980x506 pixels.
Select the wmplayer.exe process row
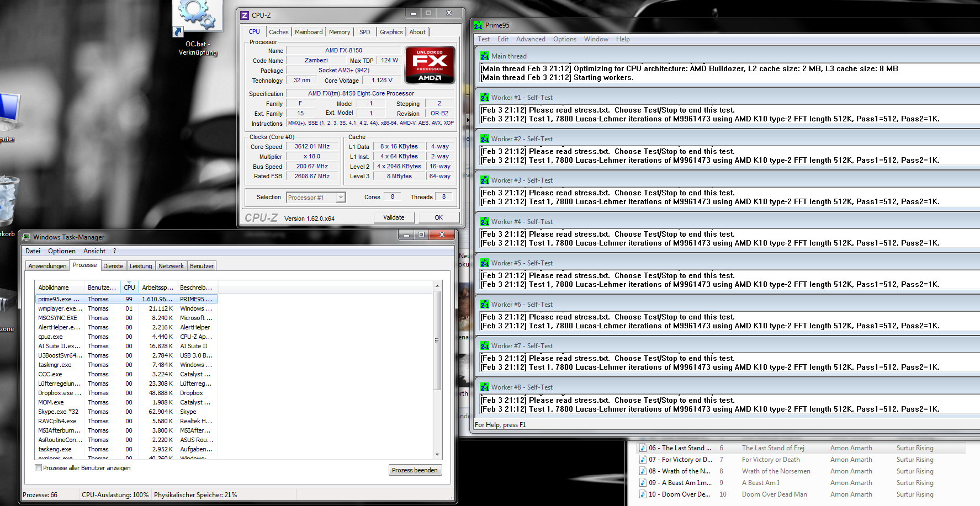[127, 308]
